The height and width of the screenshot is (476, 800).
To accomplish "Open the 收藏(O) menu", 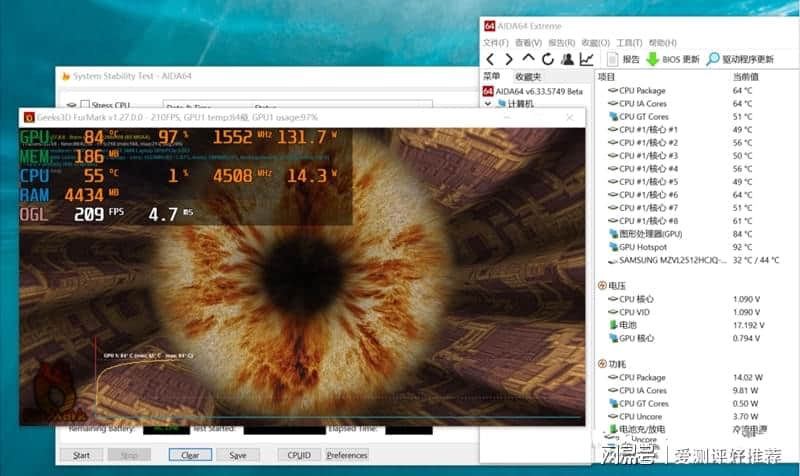I will click(x=596, y=43).
